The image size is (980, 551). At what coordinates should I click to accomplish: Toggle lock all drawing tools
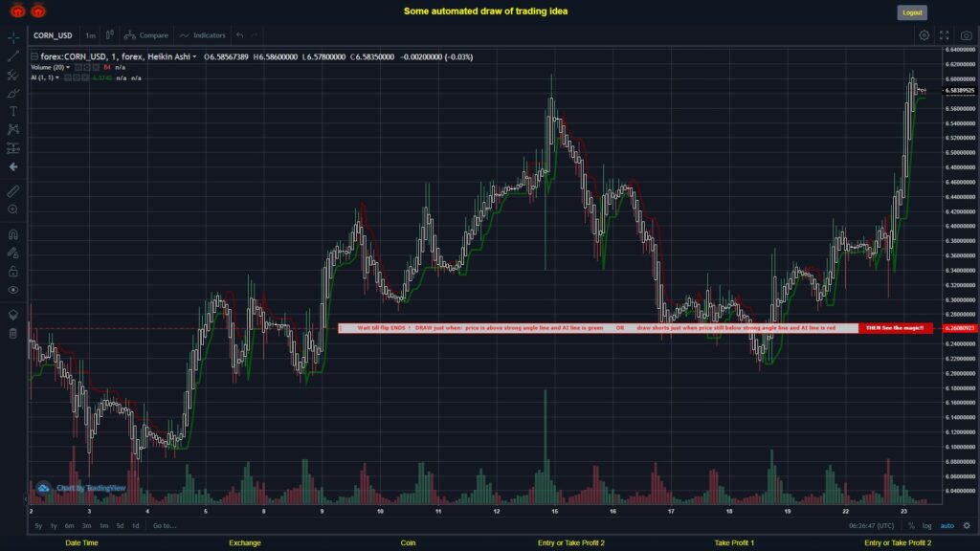click(x=13, y=271)
